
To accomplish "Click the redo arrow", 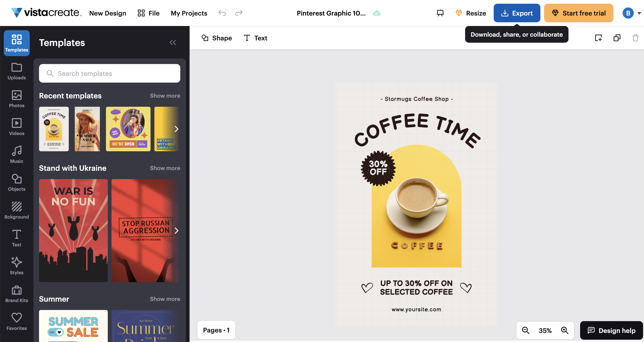I will coord(239,13).
